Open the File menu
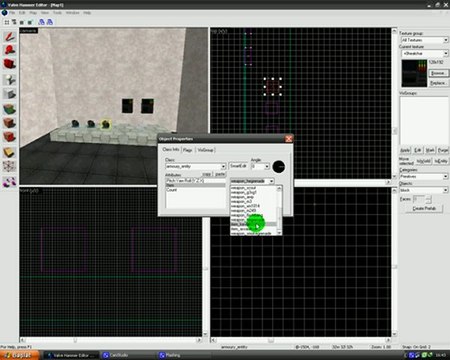 [x=12, y=13]
